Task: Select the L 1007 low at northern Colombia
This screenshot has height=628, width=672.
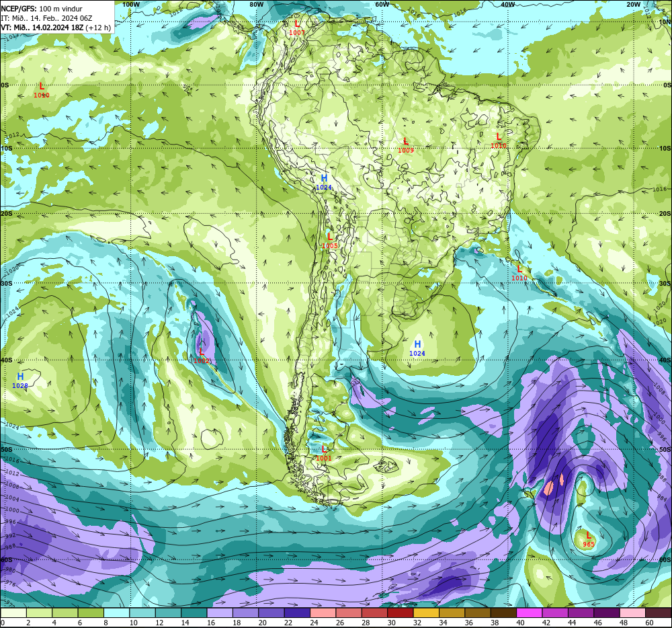Action: (x=297, y=28)
